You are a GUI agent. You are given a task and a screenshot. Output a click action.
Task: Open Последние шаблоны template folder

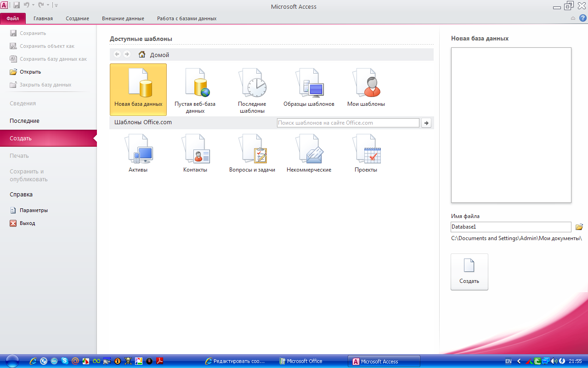pyautogui.click(x=252, y=90)
